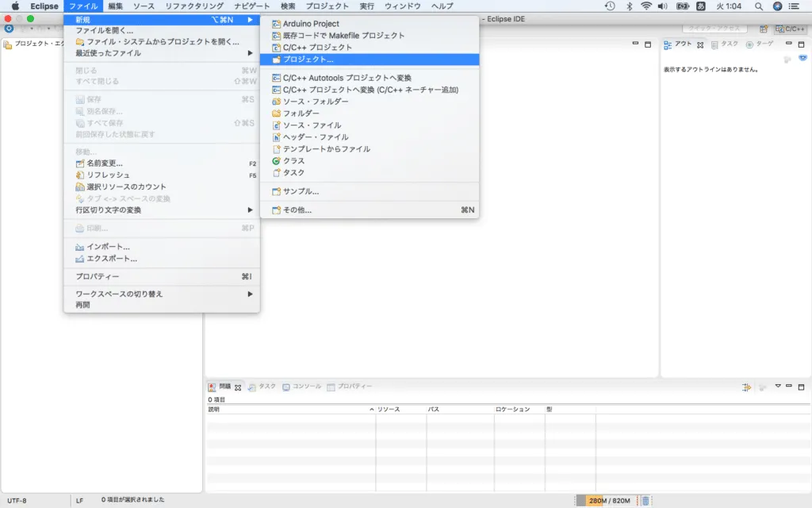Click the quick access search field

(x=714, y=29)
